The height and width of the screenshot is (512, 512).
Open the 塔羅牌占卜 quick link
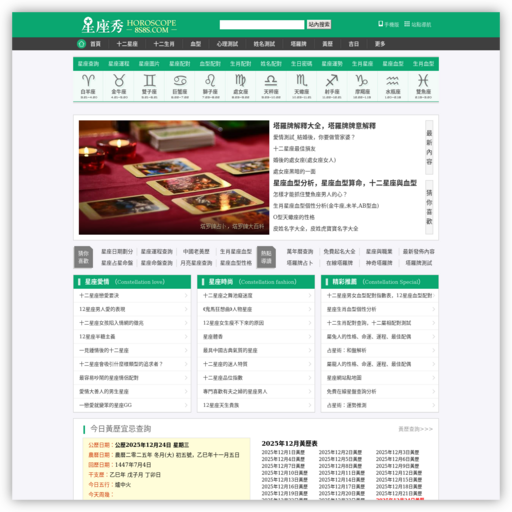click(x=300, y=263)
